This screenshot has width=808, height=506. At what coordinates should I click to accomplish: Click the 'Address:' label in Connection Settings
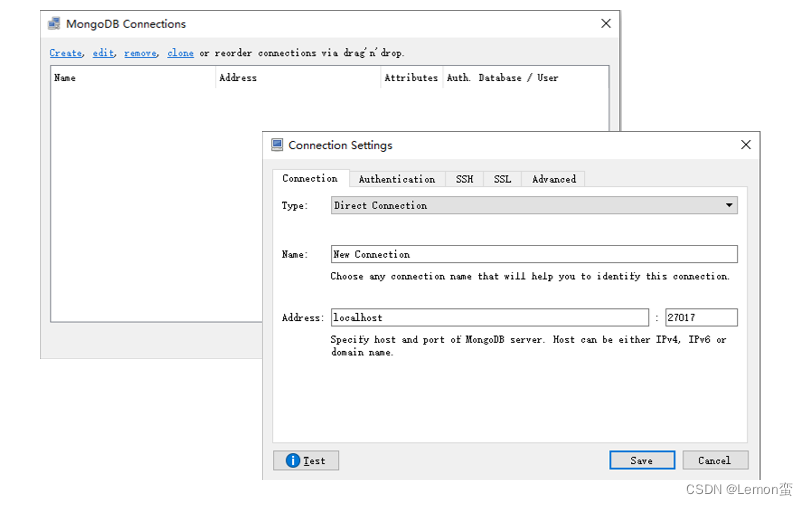click(x=303, y=317)
